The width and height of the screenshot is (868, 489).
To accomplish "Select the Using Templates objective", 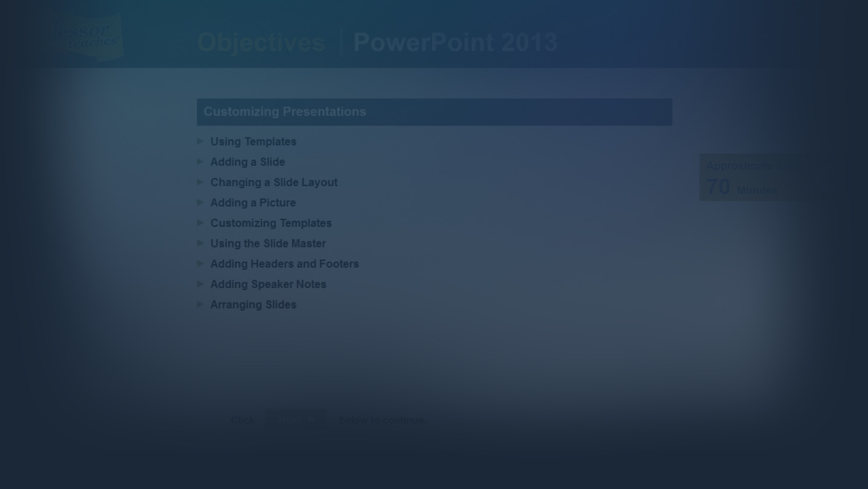I will coord(253,141).
